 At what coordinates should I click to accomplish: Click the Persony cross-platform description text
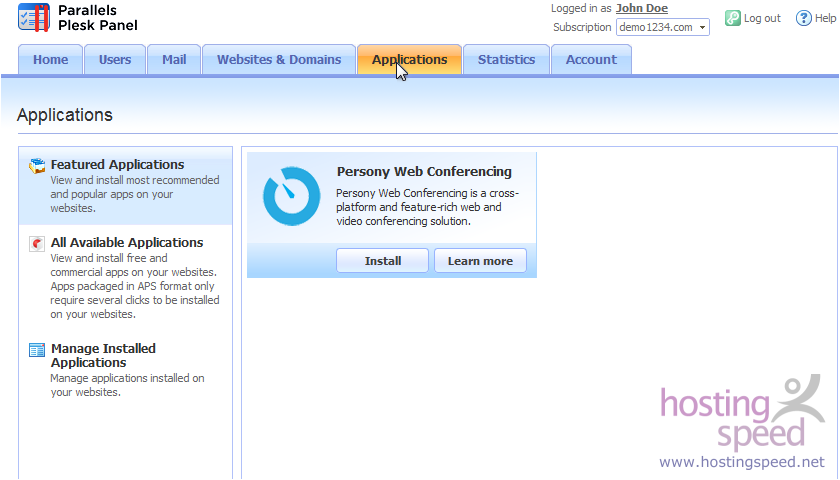coord(428,207)
